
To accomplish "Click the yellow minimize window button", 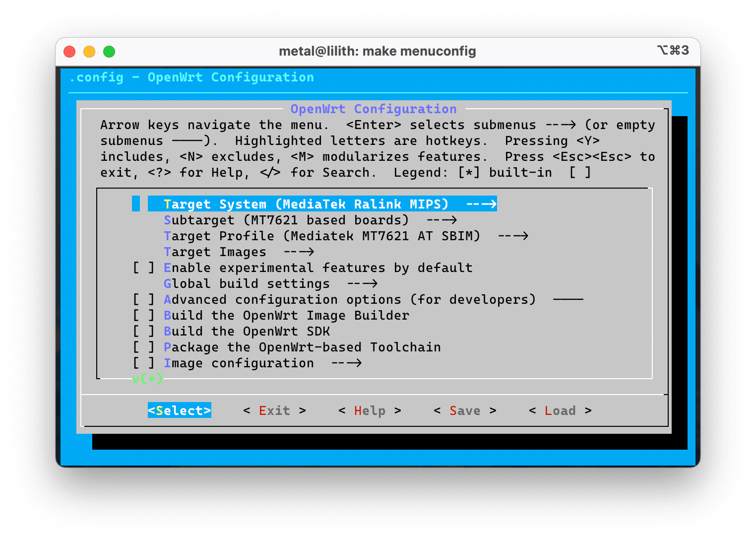I will 89,52.
